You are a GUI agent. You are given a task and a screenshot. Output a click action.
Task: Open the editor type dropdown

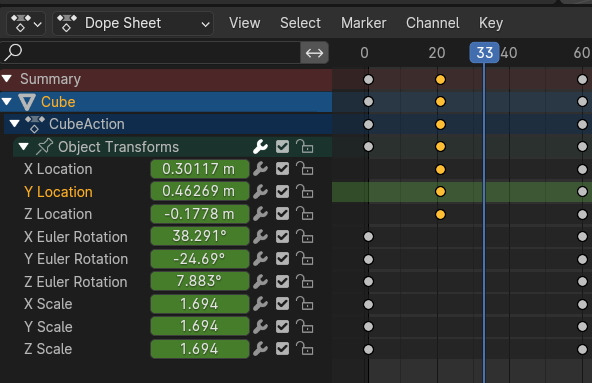pyautogui.click(x=26, y=23)
